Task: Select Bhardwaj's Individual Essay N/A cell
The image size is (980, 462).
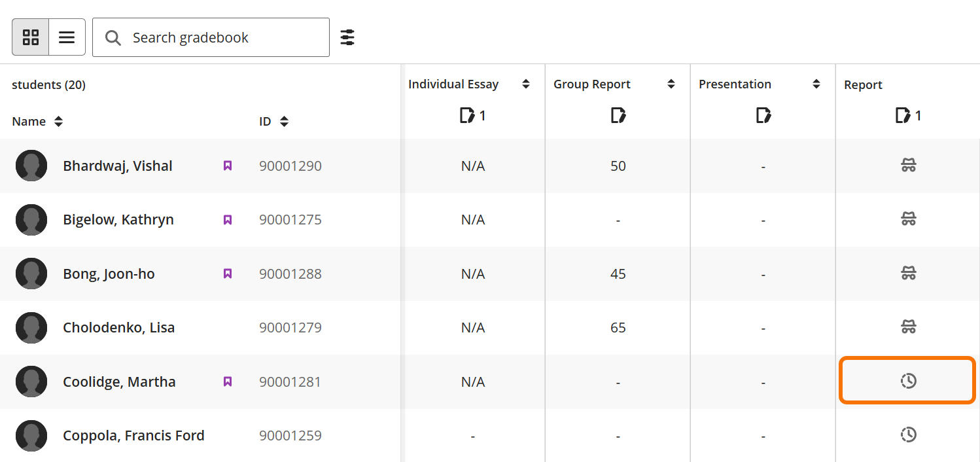Action: click(x=472, y=166)
